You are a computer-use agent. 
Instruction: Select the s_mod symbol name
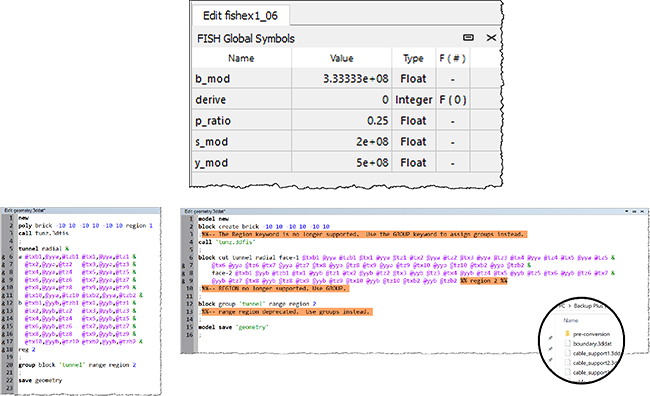(211, 142)
